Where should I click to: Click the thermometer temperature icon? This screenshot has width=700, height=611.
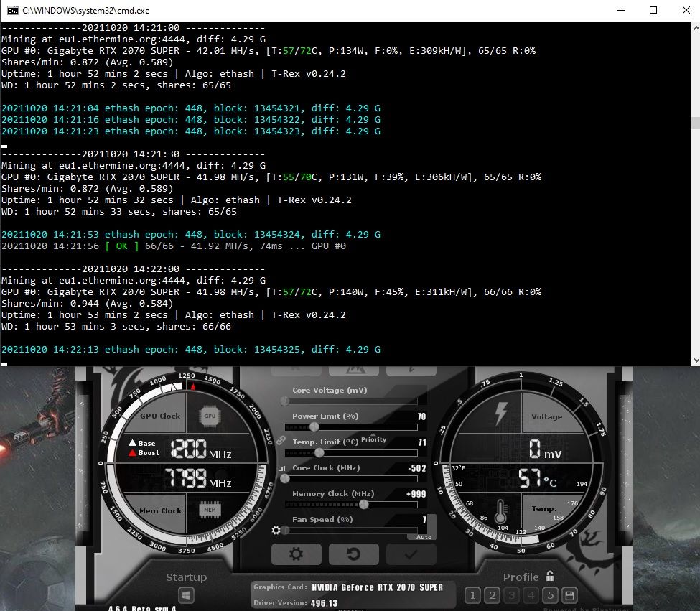click(x=500, y=511)
